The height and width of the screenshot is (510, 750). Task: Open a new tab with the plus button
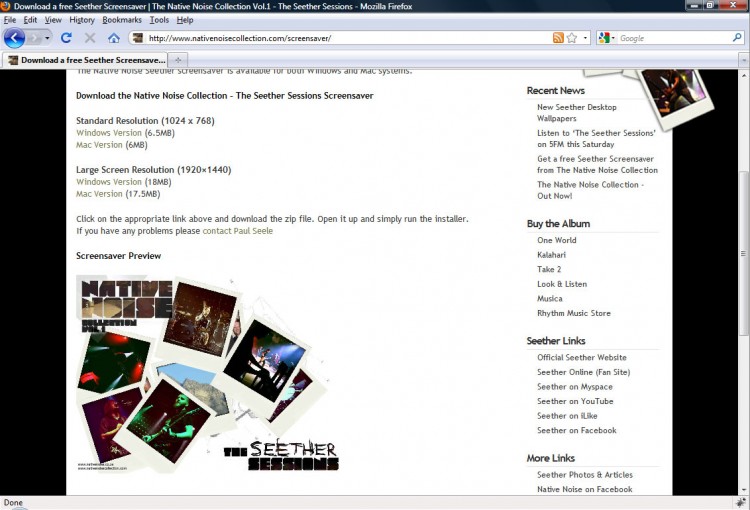pyautogui.click(x=178, y=60)
